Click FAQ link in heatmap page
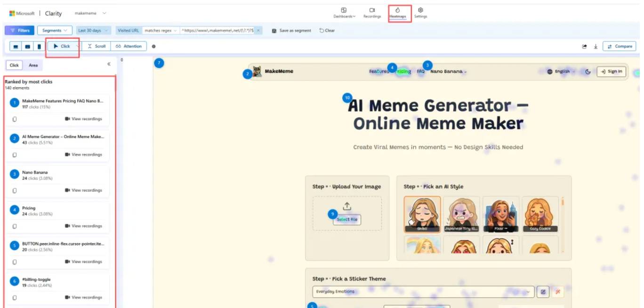Image resolution: width=644 pixels, height=308 pixels. pyautogui.click(x=421, y=72)
